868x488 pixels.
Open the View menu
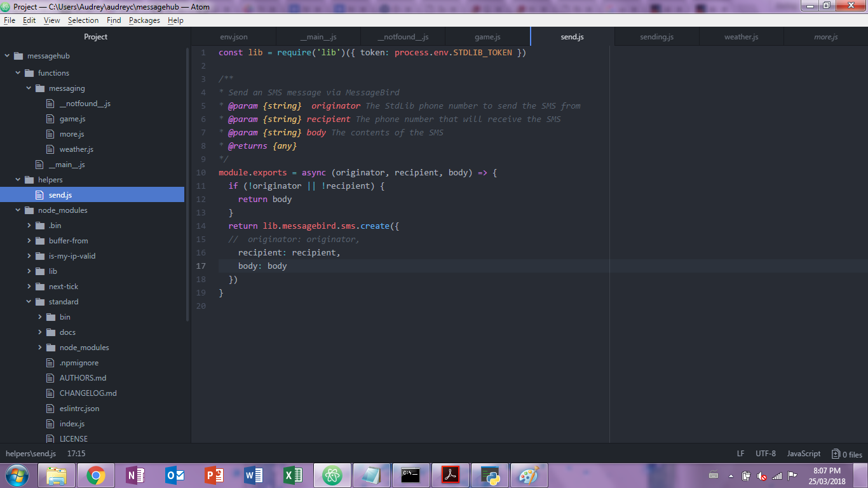(x=52, y=20)
